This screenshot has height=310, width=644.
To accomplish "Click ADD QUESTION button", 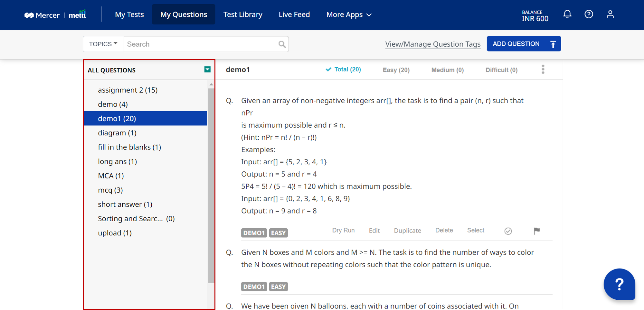I will coord(524,44).
